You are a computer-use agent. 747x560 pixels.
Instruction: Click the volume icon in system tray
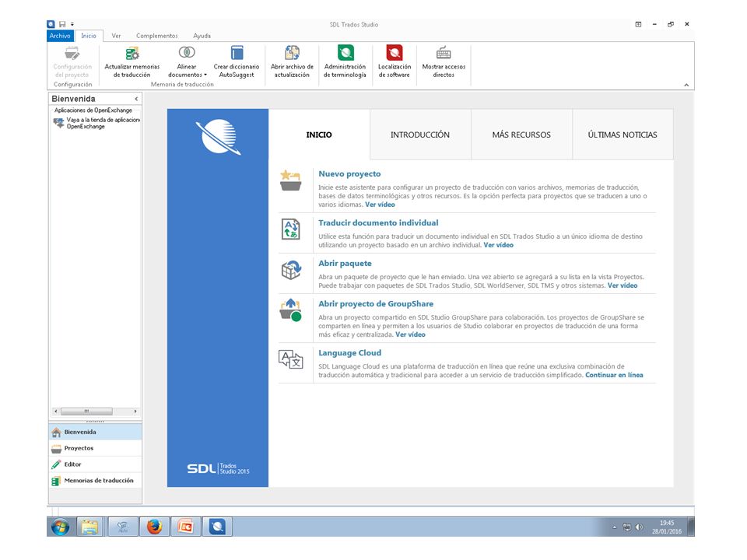click(640, 527)
